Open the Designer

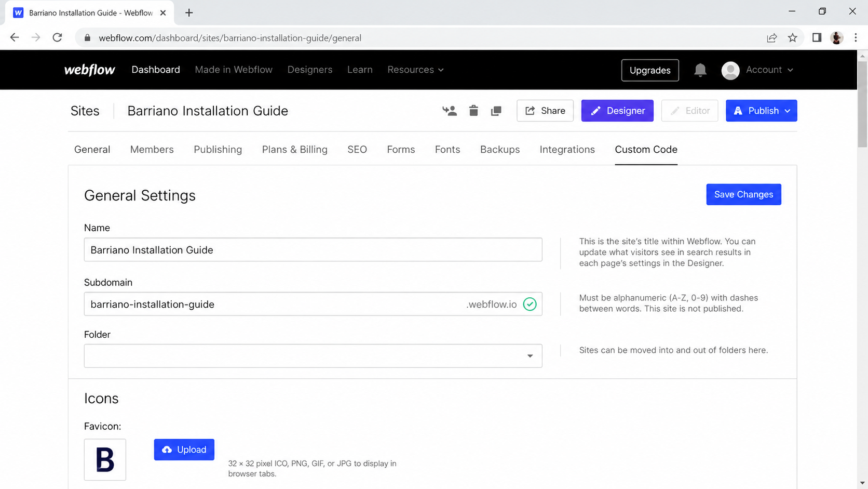point(617,111)
